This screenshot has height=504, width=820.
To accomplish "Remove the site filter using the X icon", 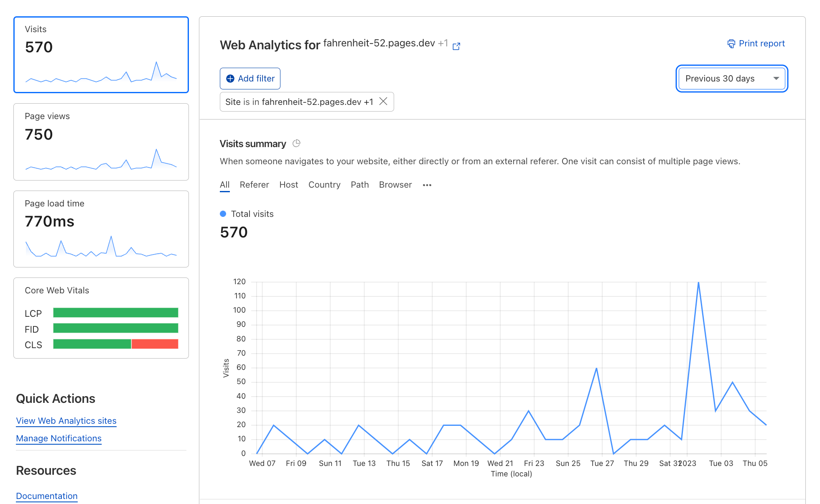I will pyautogui.click(x=383, y=102).
